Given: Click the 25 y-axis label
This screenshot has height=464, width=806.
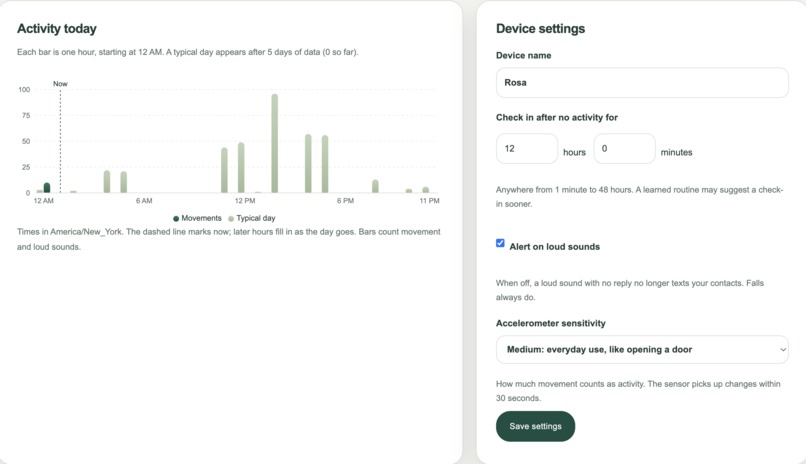Looking at the screenshot, I should click(26, 167).
